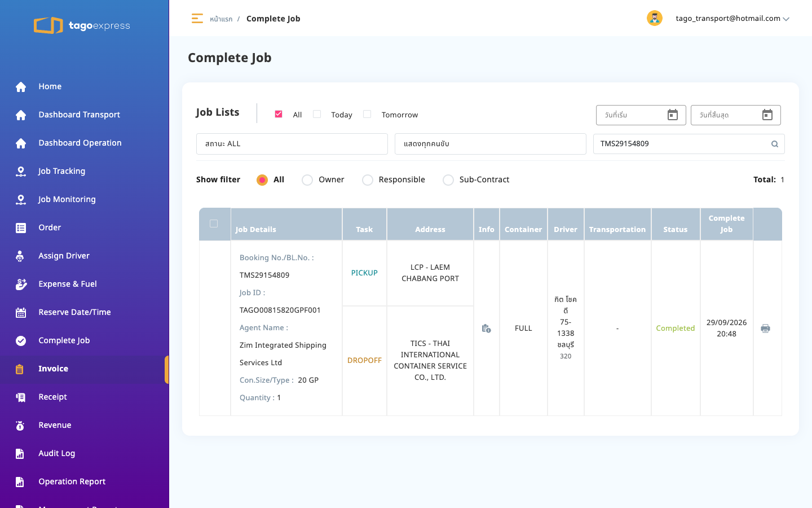Open the สถานะ ALL status dropdown

click(292, 144)
